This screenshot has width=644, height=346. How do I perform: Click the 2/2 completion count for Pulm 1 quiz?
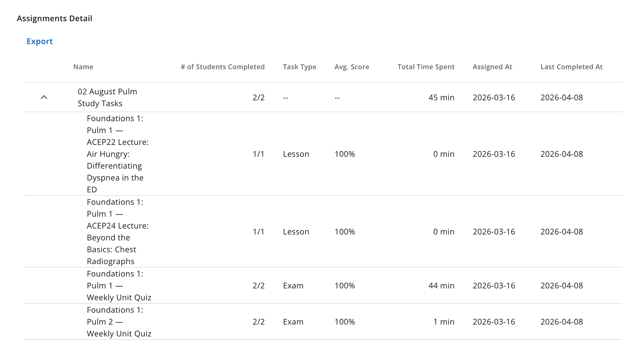[x=258, y=285]
